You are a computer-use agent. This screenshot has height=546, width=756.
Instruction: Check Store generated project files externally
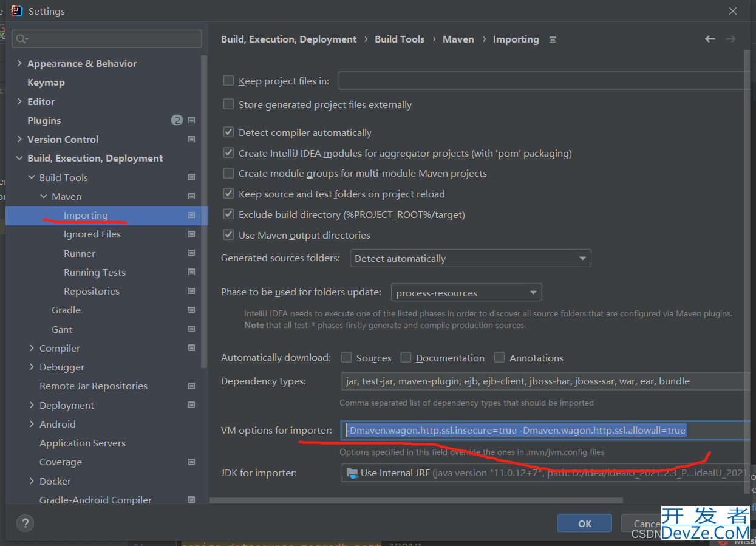[228, 104]
